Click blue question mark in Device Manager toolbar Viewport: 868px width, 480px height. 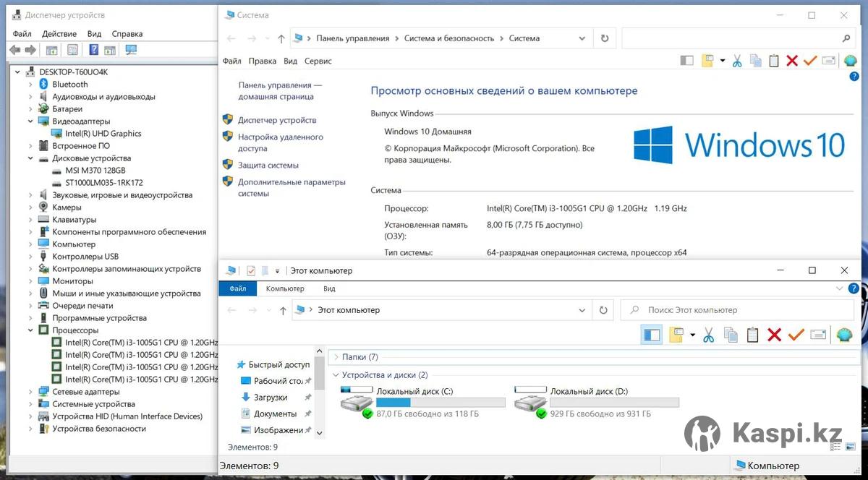[x=93, y=50]
